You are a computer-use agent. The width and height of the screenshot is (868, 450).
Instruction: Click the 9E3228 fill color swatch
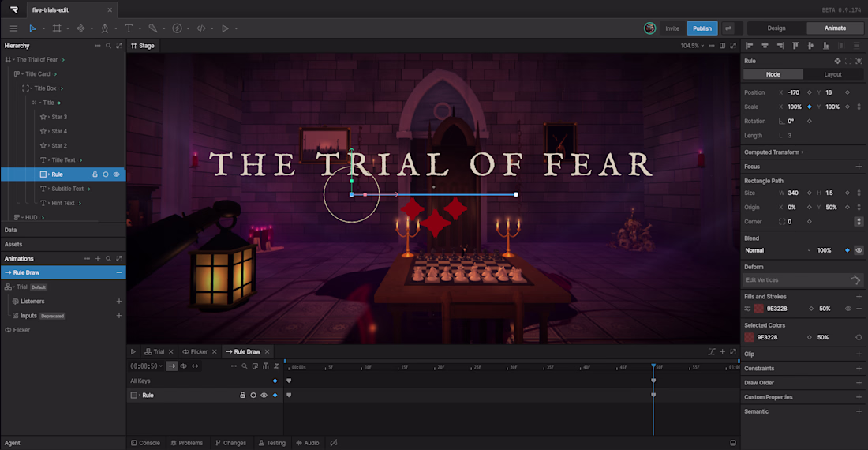pyautogui.click(x=758, y=309)
